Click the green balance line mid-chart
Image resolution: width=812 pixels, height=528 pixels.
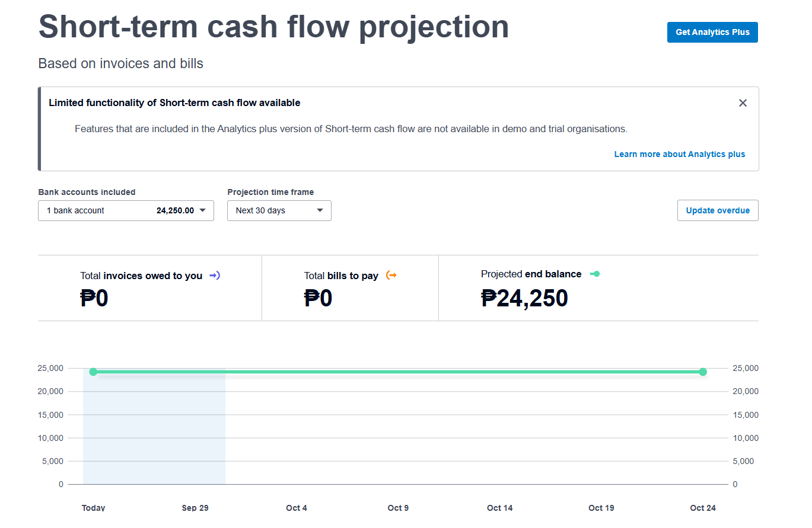coord(397,372)
